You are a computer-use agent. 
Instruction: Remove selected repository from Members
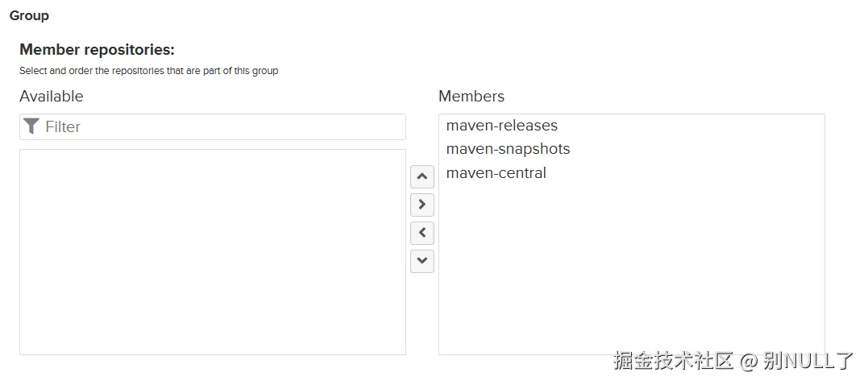click(x=422, y=233)
